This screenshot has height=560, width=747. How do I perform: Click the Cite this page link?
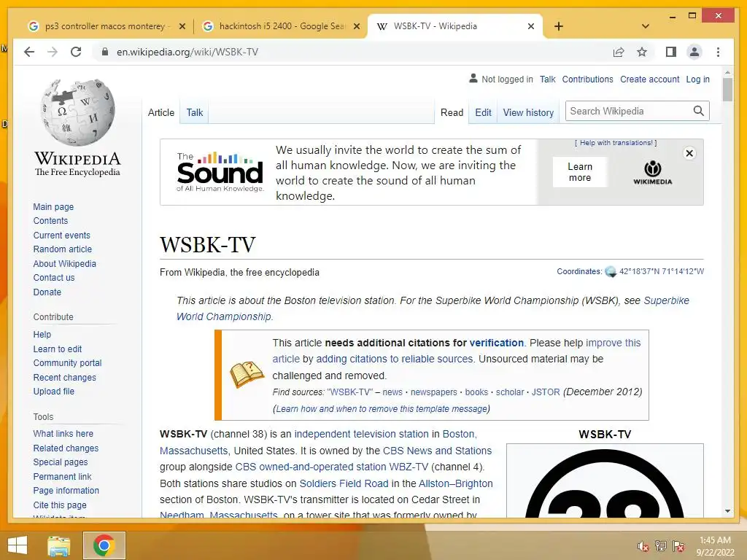[x=60, y=505]
